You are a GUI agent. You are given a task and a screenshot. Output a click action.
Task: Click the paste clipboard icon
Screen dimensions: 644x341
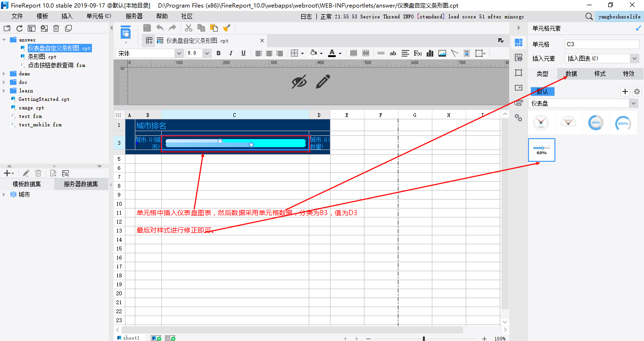click(214, 28)
